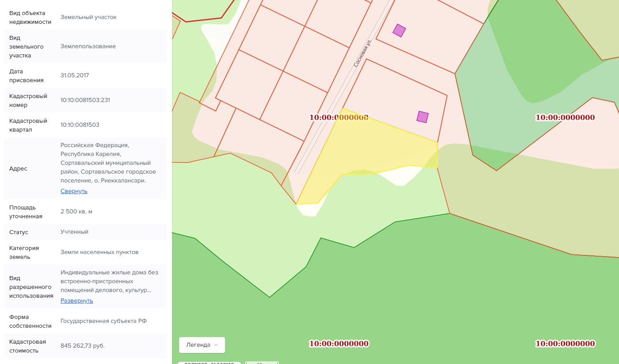Viewport: 619px width, 364px height.
Task: Click the Кадастровый квартал label
Action: pyautogui.click(x=28, y=125)
